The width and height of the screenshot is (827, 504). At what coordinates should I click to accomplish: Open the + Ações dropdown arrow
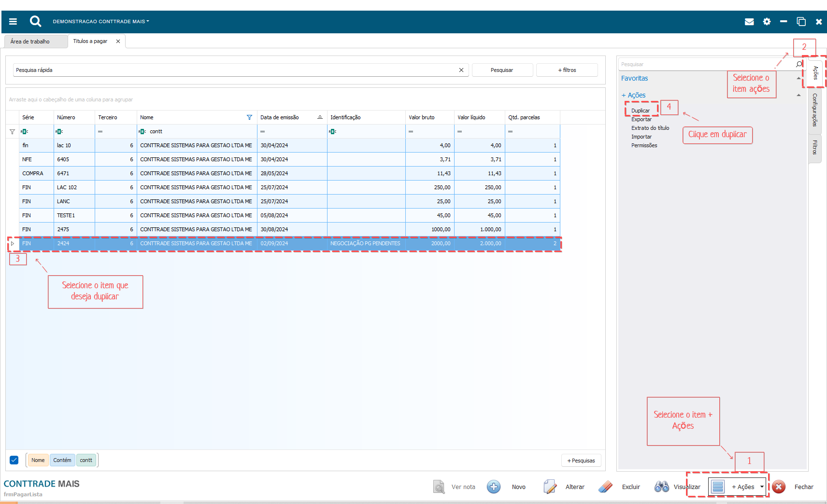tap(762, 487)
